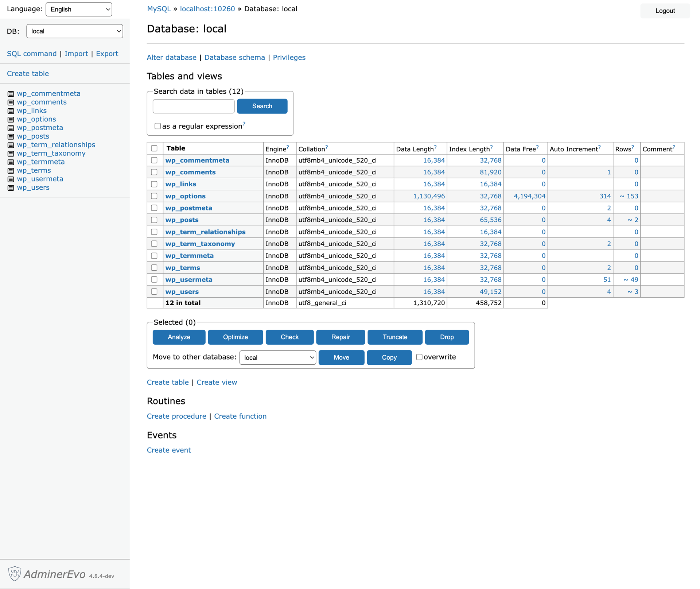This screenshot has width=700, height=589.
Task: Click the MySQL breadcrumb link
Action: click(x=159, y=9)
